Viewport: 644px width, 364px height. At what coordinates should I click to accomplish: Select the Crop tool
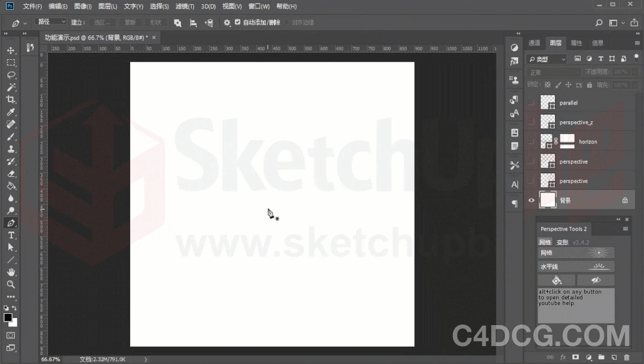point(11,100)
